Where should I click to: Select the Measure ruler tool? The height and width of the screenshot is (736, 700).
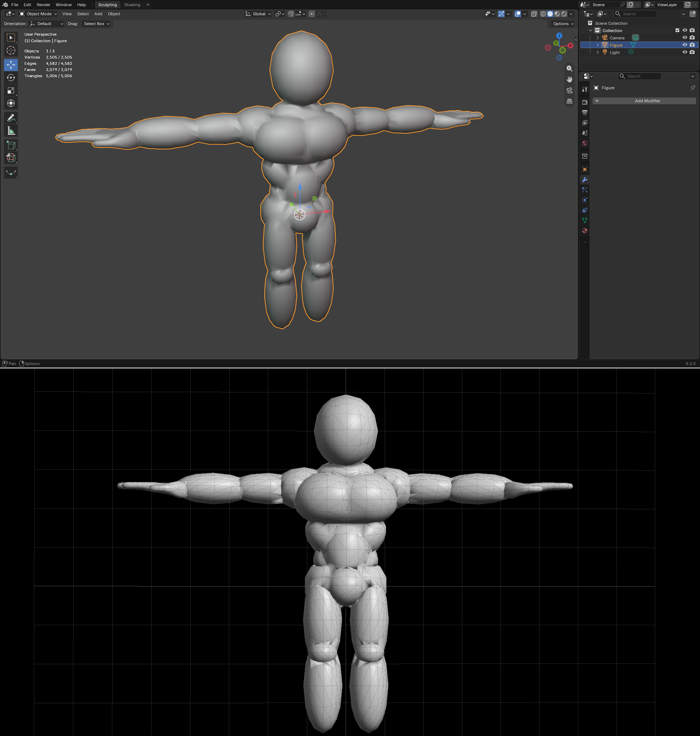coord(11,130)
